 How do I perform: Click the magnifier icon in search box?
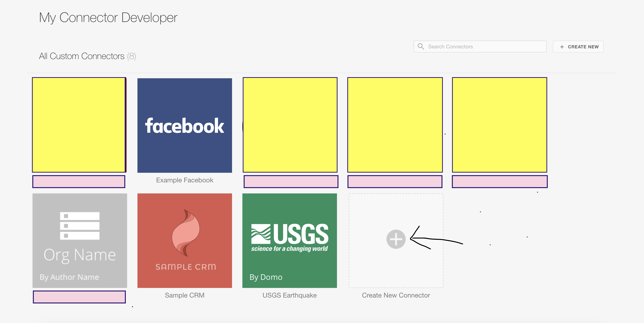[421, 47]
